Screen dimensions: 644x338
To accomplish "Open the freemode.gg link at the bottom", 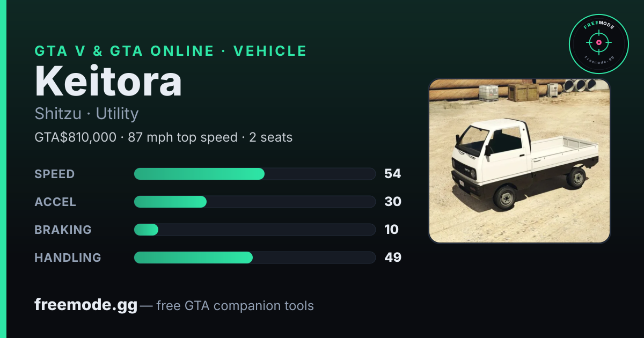I will click(x=86, y=305).
